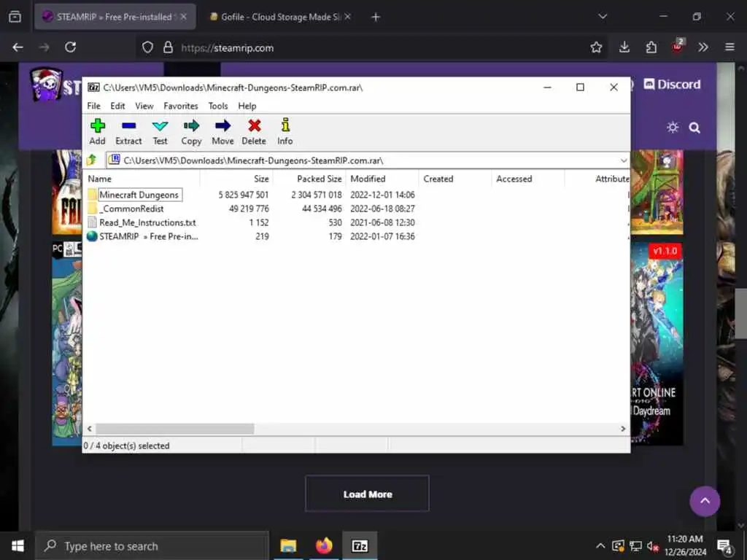Click the scroll right arrow in 7-Zip
The image size is (747, 560).
coord(623,429)
